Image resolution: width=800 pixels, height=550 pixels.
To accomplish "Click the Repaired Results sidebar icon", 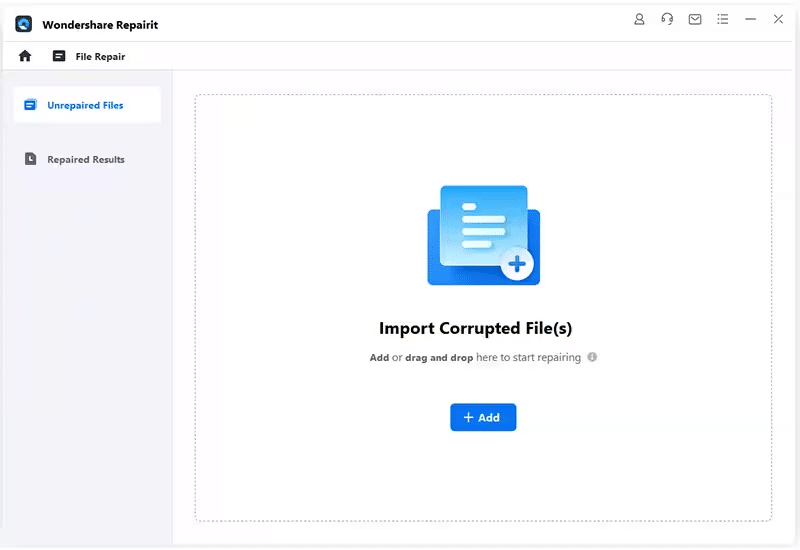I will click(x=31, y=159).
